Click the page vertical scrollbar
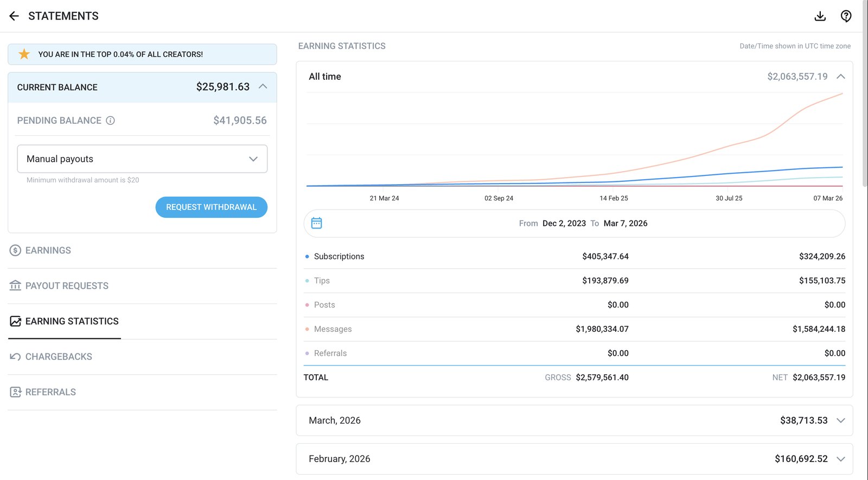Screen dimensions: 868x480 [x=865, y=93]
